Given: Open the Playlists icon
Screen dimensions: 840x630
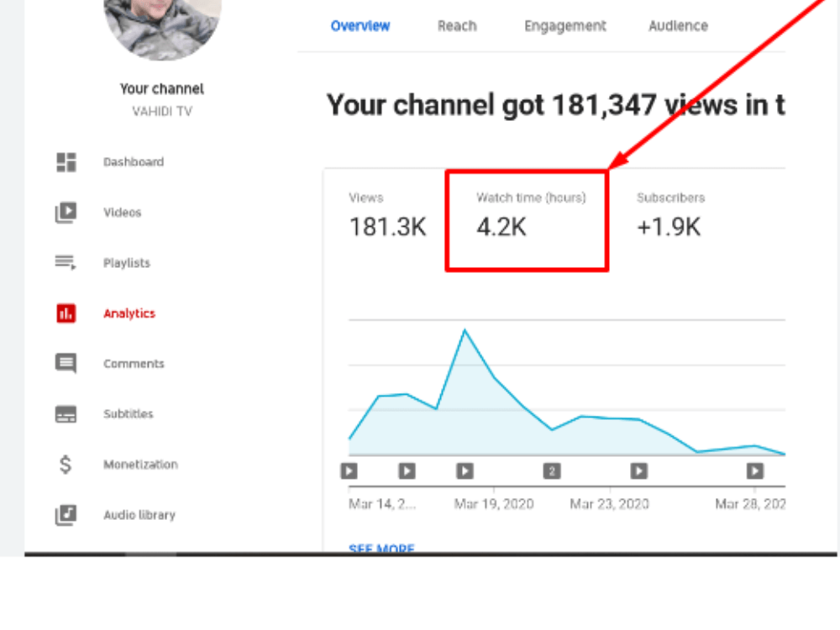Looking at the screenshot, I should (x=66, y=263).
